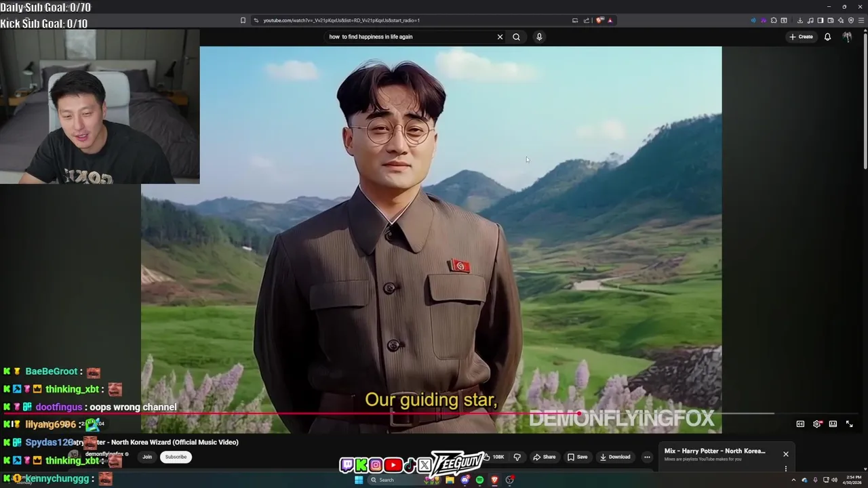Click the Brave VPN shield icon

coord(851,20)
